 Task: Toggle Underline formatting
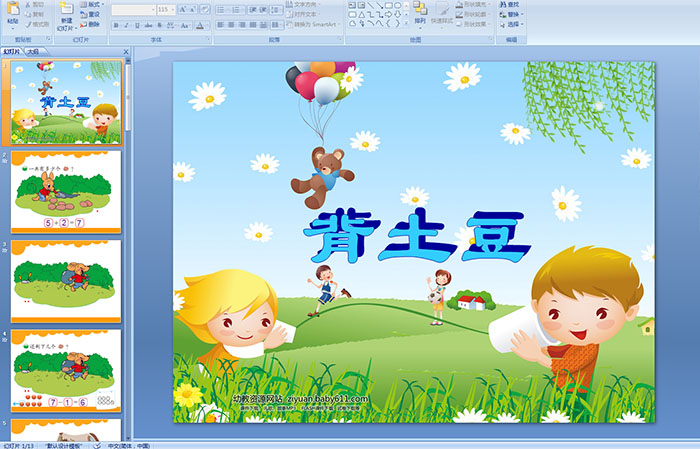tap(137, 25)
